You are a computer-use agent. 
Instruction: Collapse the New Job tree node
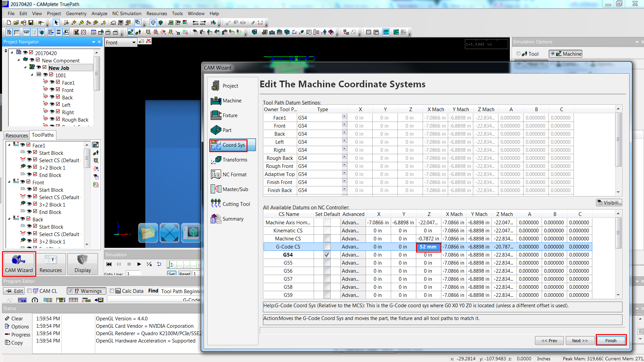(x=25, y=67)
